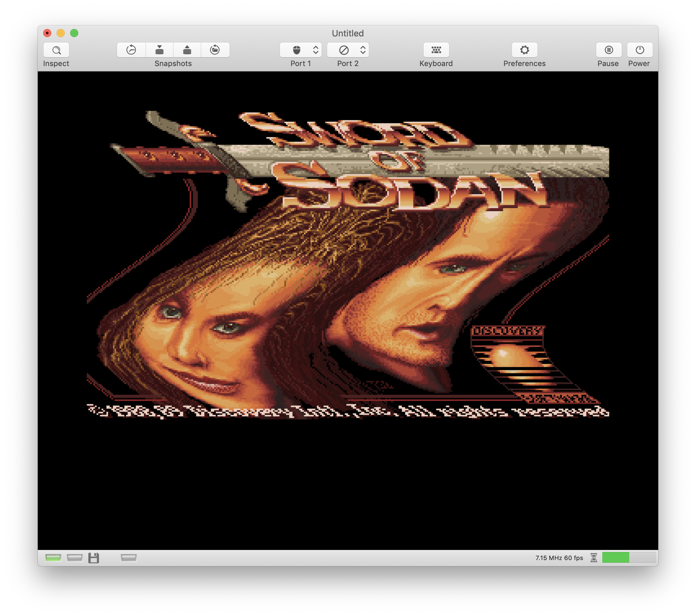Viewport: 696px width, 616px height.
Task: Browse snapshots via the folder-arrow icon
Action: point(215,50)
